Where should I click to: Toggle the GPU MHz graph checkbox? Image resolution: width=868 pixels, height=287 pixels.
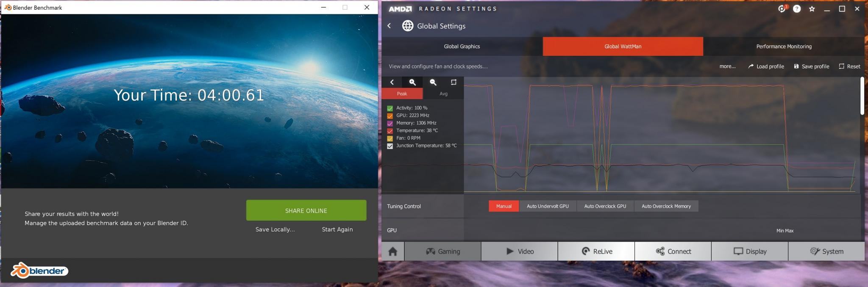[390, 116]
